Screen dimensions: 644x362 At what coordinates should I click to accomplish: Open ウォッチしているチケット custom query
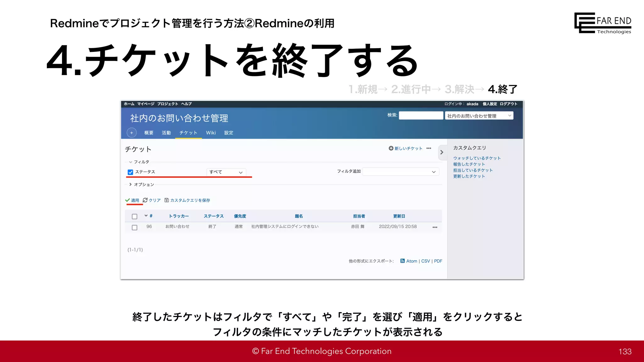point(477,158)
